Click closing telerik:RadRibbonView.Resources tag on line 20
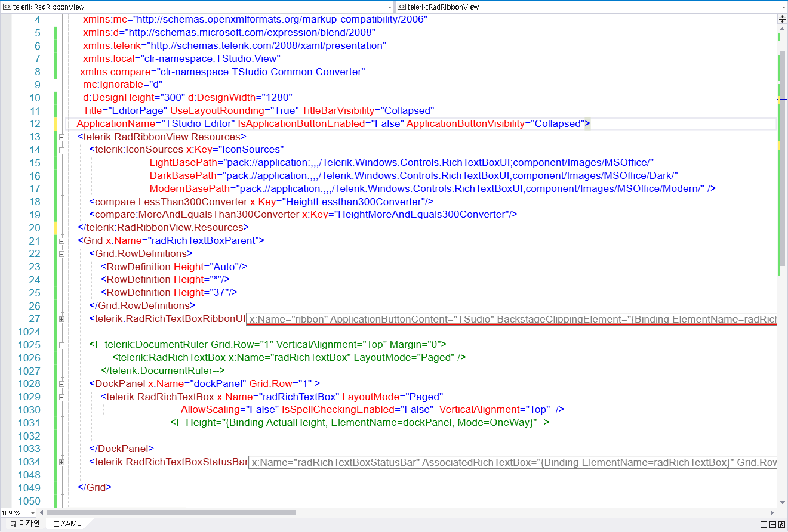The height and width of the screenshot is (532, 788). [x=163, y=228]
